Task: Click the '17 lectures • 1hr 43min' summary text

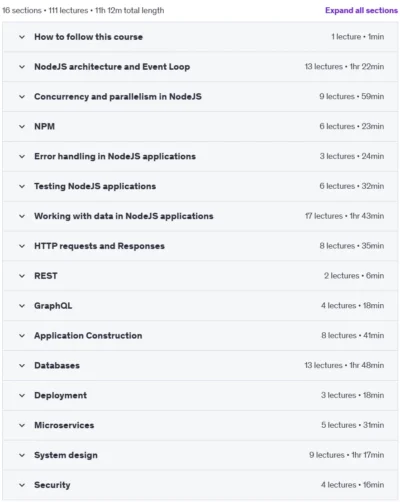Action: click(344, 216)
